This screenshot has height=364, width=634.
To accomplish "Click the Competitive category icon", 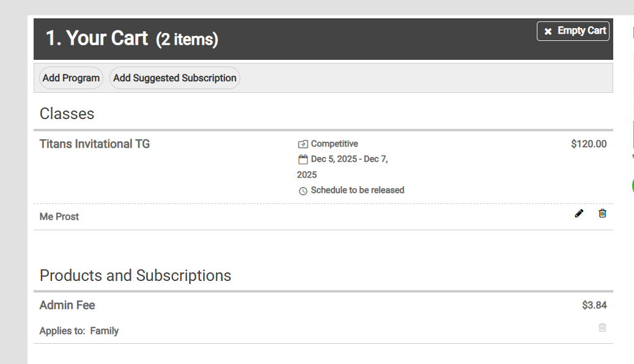I will coord(303,144).
